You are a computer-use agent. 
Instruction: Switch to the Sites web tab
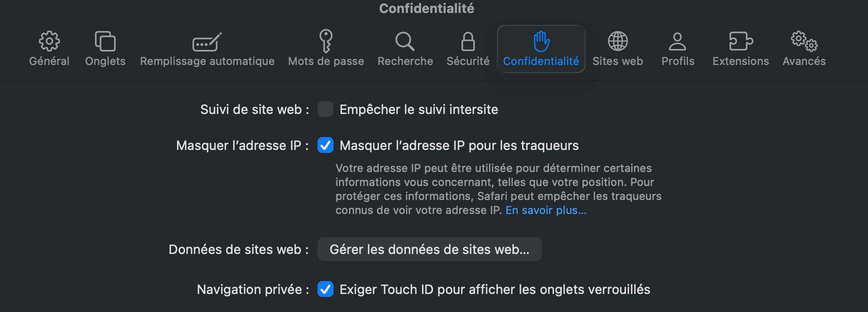click(618, 47)
